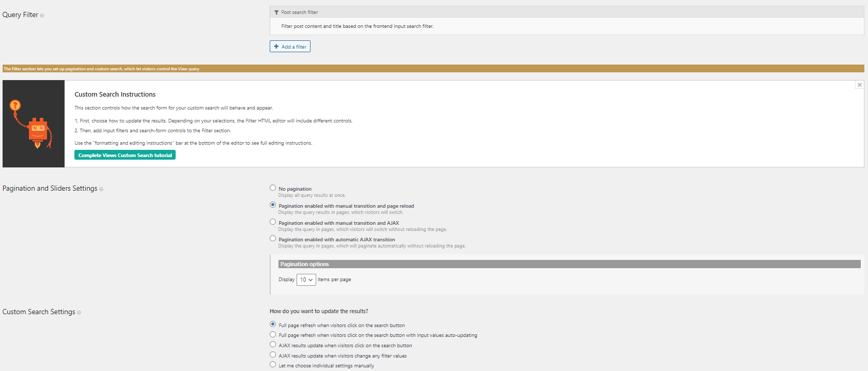Select full page refresh on search button click

(273, 324)
